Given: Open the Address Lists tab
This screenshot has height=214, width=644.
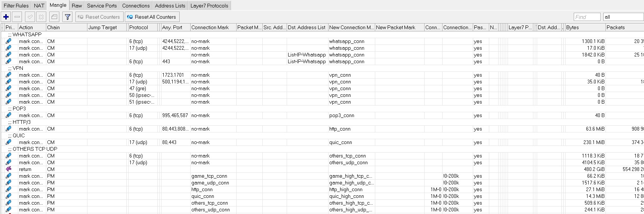Looking at the screenshot, I should (x=170, y=6).
